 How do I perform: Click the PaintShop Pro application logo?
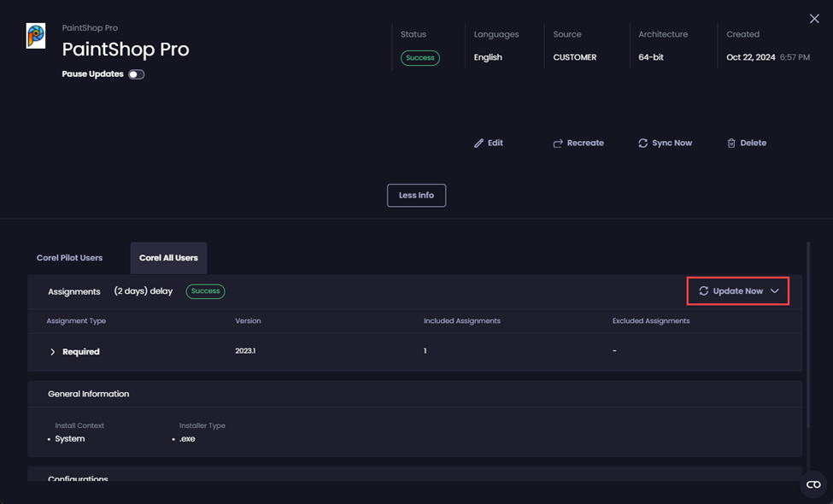(x=35, y=38)
